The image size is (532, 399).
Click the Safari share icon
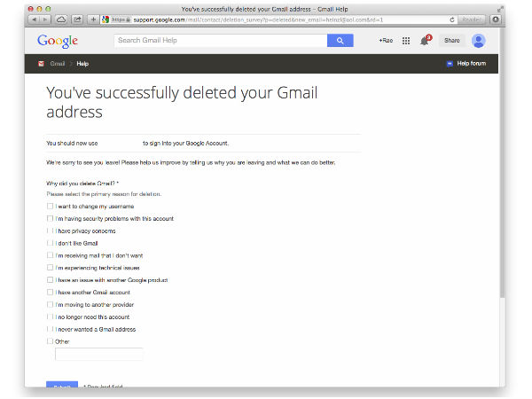coord(77,19)
